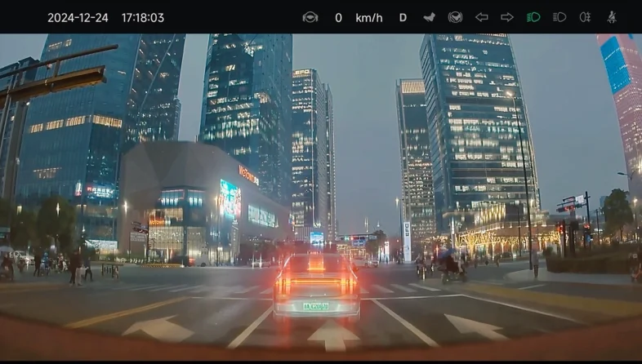Click the seatbelt status icon
This screenshot has height=364, width=642.
click(611, 17)
